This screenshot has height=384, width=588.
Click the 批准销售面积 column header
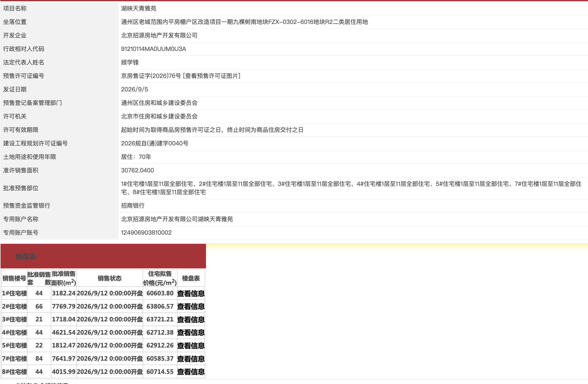64,278
